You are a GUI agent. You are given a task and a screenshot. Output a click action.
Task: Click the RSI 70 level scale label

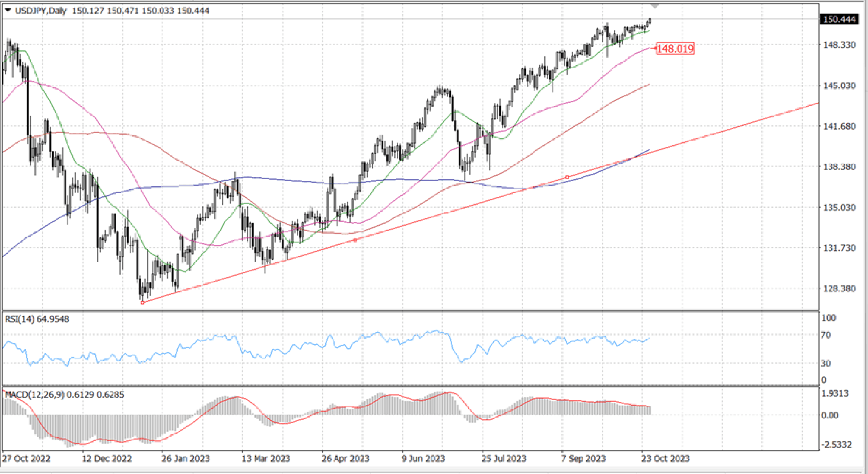pyautogui.click(x=825, y=335)
